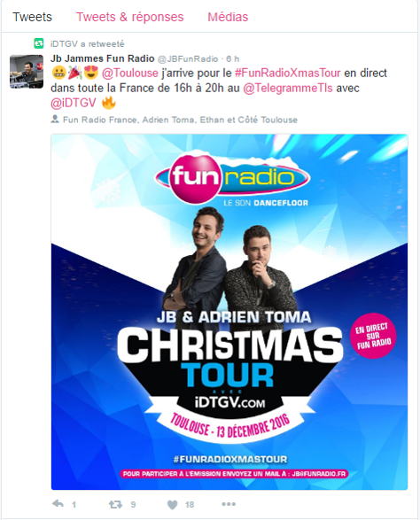This screenshot has width=420, height=520.
Task: Open Jb Jammes profile avatar
Action: coord(27,71)
